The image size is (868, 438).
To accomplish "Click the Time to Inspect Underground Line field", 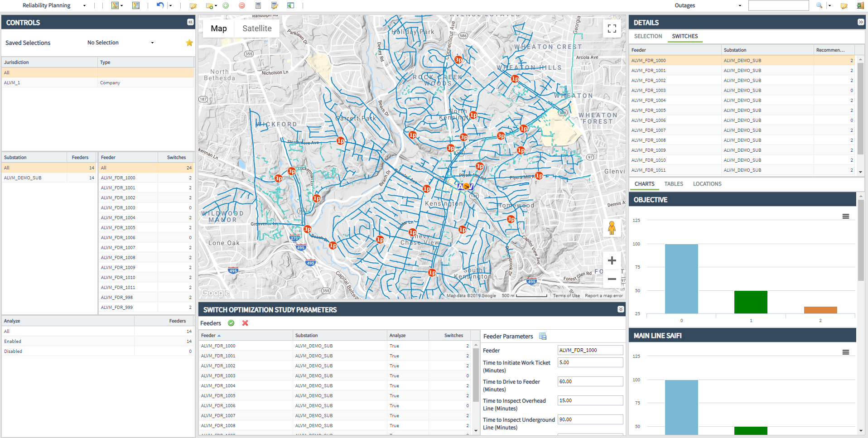I will (590, 419).
